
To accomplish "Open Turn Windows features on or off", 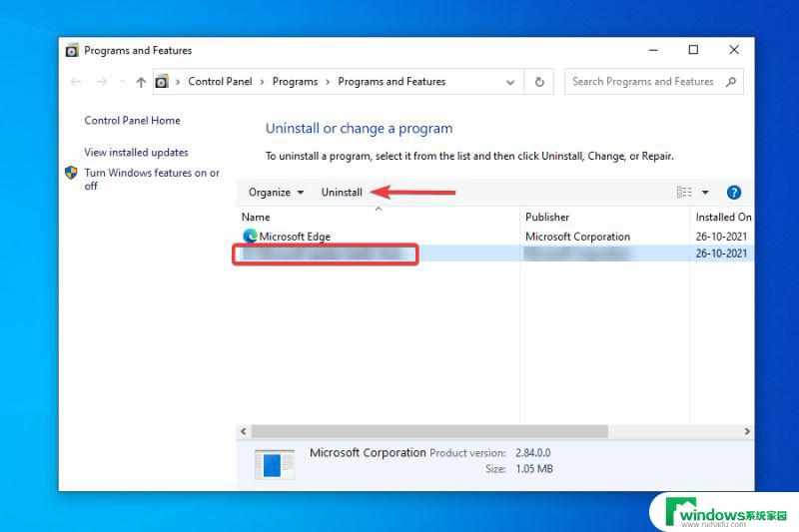I will (x=152, y=180).
